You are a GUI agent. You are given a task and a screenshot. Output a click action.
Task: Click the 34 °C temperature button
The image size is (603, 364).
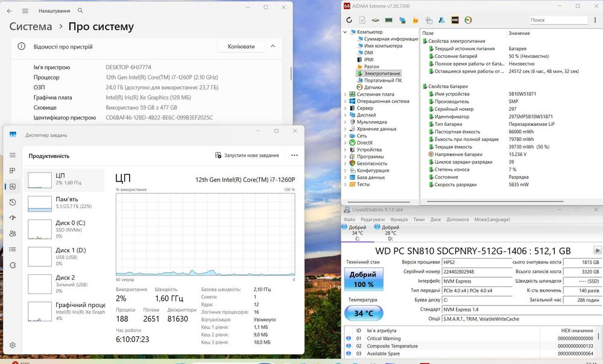point(364,313)
